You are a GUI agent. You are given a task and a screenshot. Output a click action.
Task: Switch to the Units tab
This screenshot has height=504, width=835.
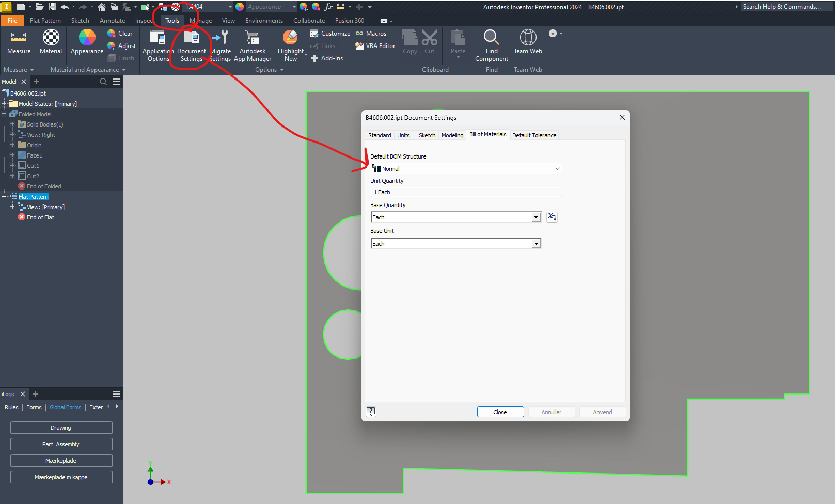pyautogui.click(x=404, y=135)
